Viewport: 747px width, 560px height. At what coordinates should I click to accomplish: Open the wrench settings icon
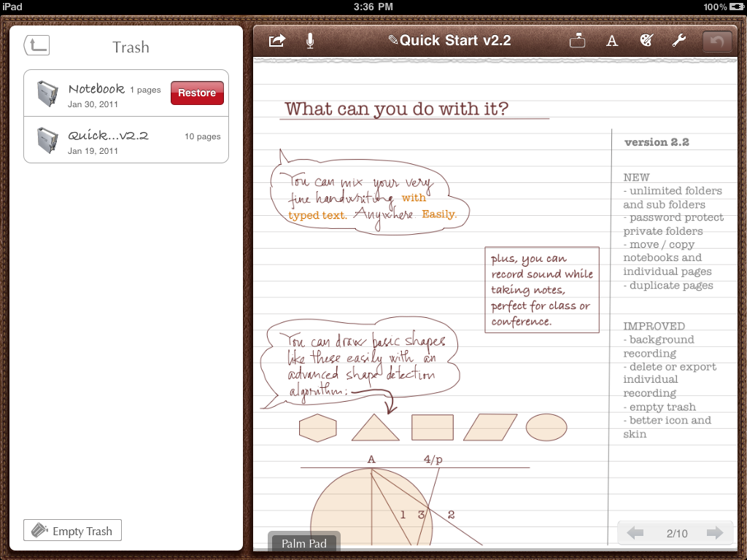click(x=679, y=41)
